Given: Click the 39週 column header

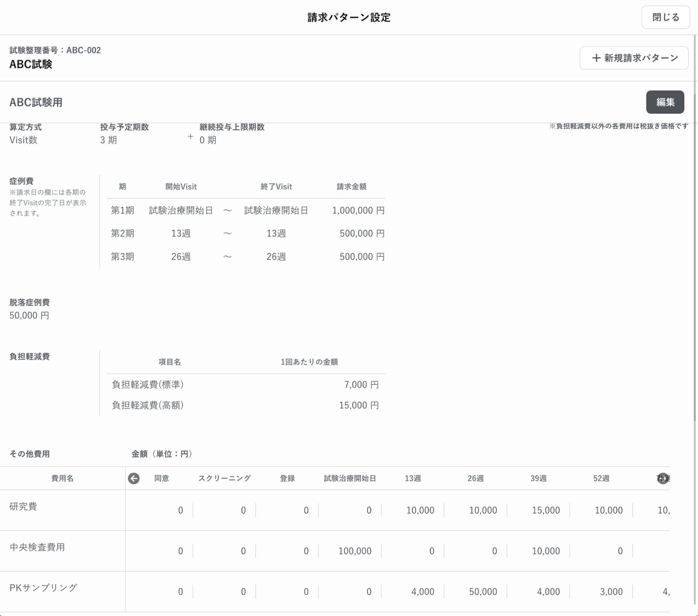Looking at the screenshot, I should pyautogui.click(x=538, y=478).
